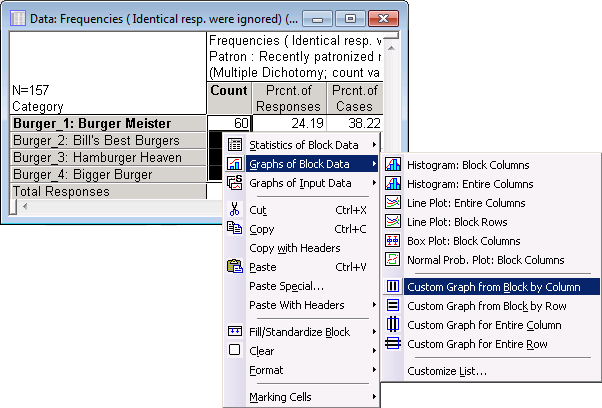
Task: Click the horizontal scrollbar left arrow
Action: (x=25, y=206)
